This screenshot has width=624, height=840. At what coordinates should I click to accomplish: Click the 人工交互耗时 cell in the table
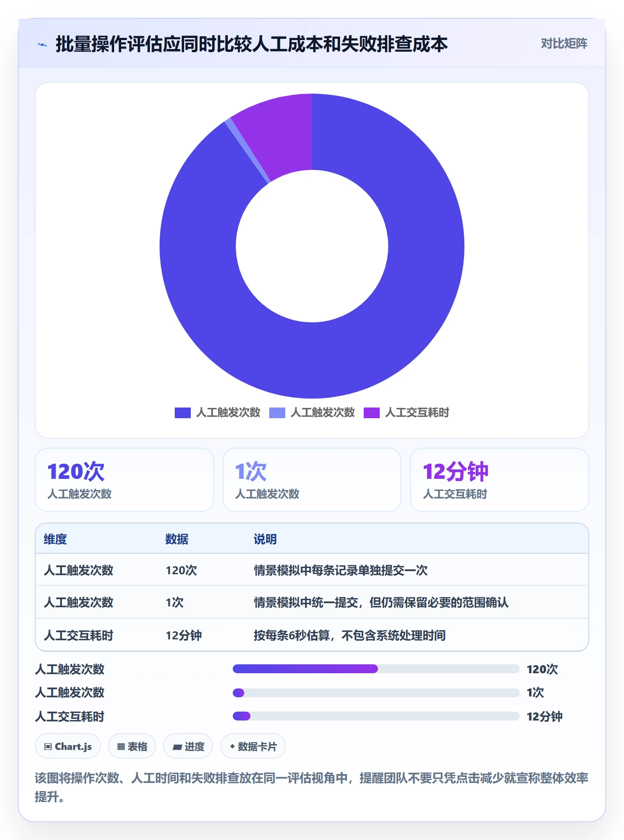point(78,635)
